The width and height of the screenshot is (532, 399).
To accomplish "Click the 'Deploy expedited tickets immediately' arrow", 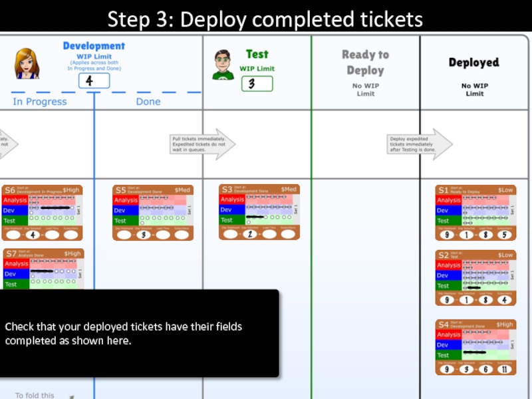I will (x=420, y=144).
